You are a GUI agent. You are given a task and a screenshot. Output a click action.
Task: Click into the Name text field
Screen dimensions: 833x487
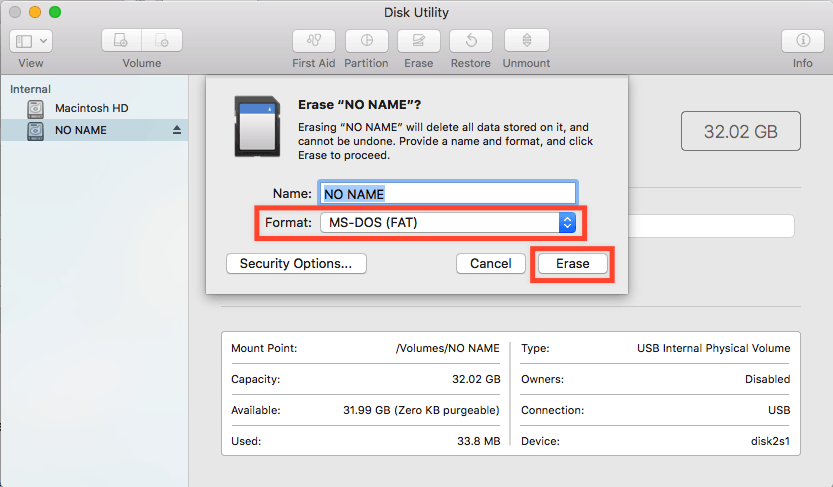448,193
